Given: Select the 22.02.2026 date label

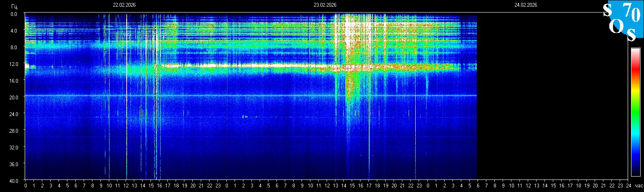Looking at the screenshot, I should point(124,5).
